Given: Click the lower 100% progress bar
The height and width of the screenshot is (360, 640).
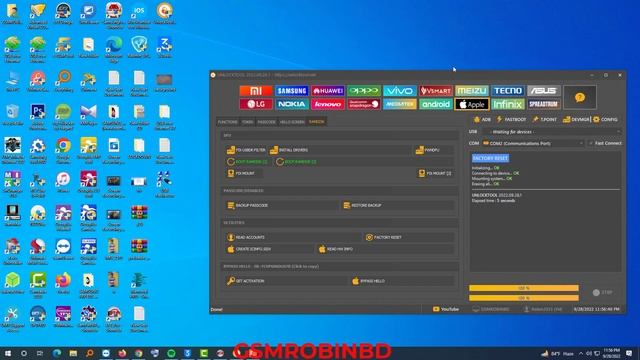Looking at the screenshot, I should click(x=524, y=298).
